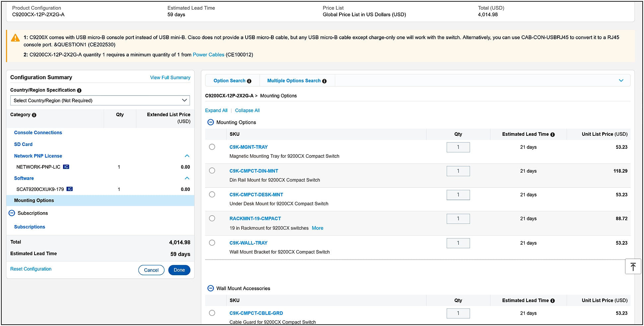Open the Select Country/Region dropdown
The width and height of the screenshot is (644, 326).
(x=100, y=100)
